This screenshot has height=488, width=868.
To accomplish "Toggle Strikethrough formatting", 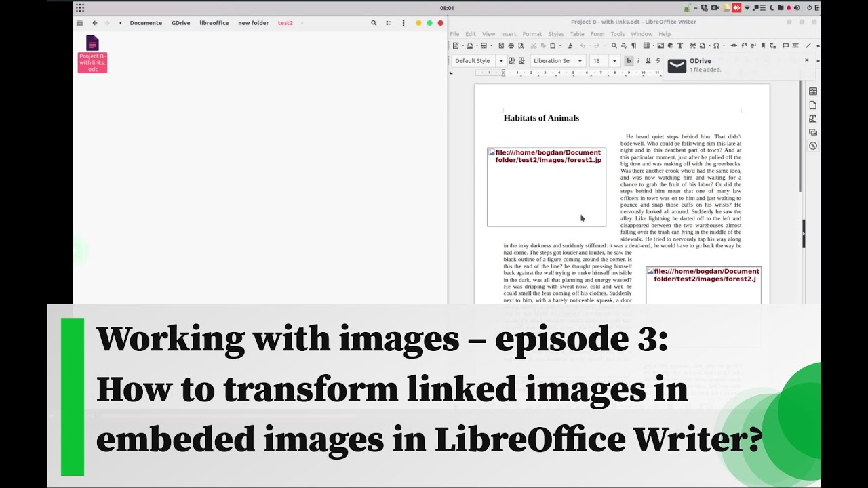I will (658, 60).
